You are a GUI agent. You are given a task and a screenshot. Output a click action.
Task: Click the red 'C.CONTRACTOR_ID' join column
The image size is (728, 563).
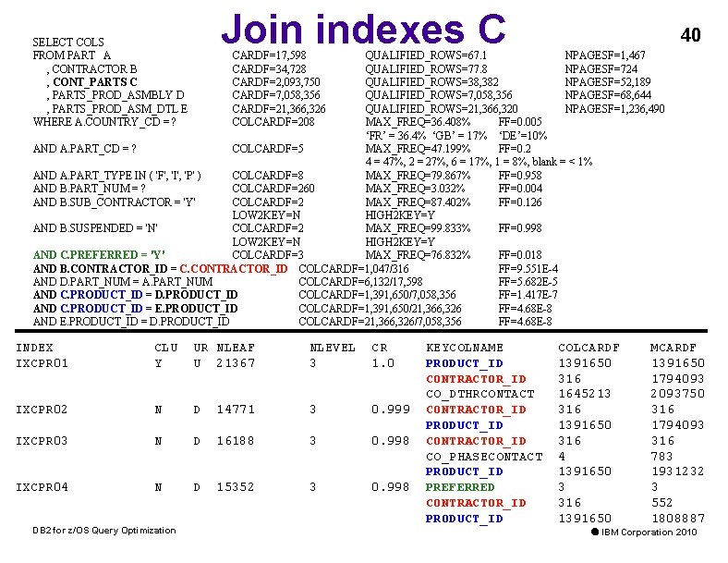[234, 268]
